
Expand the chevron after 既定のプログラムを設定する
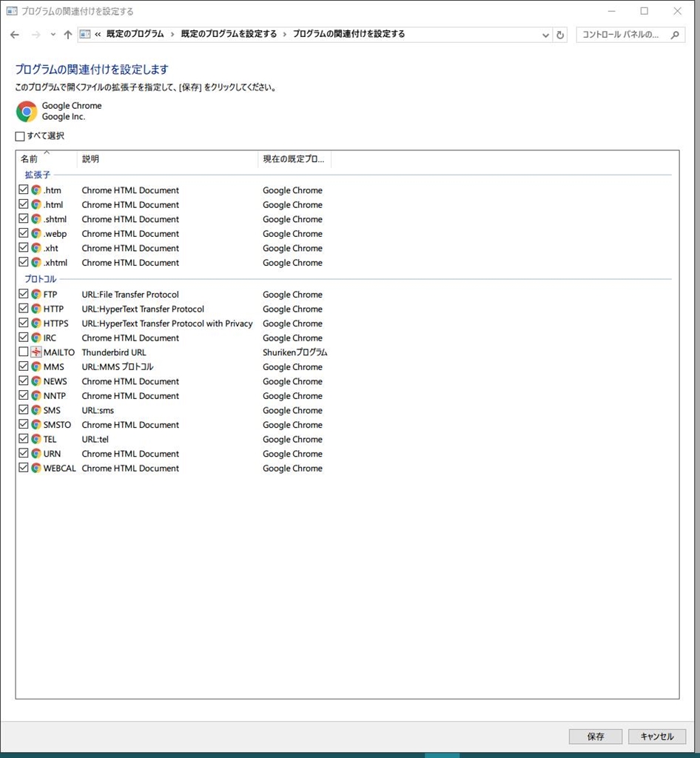point(285,34)
